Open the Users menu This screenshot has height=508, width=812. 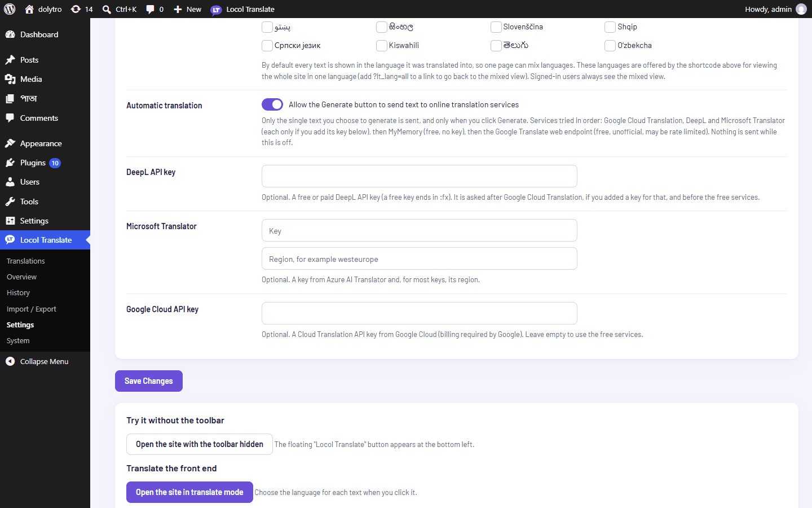45,182
